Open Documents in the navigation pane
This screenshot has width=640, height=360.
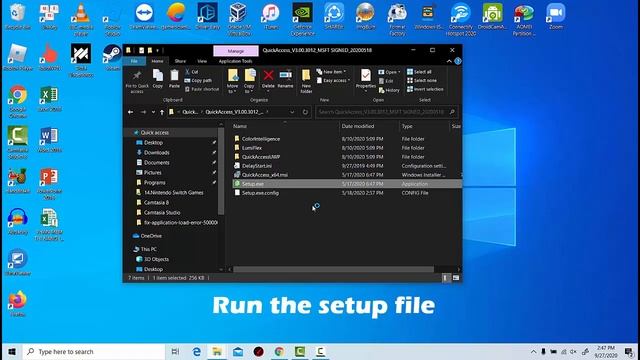click(156, 162)
